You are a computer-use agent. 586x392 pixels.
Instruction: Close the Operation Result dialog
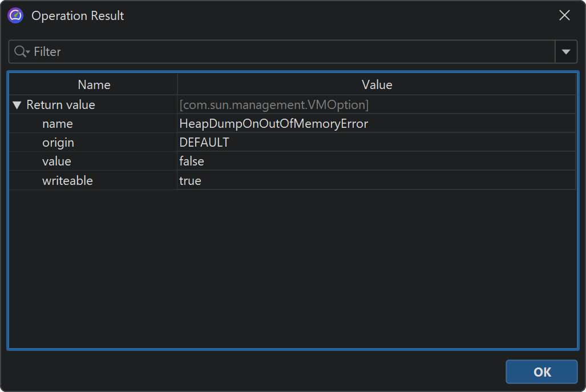point(564,15)
